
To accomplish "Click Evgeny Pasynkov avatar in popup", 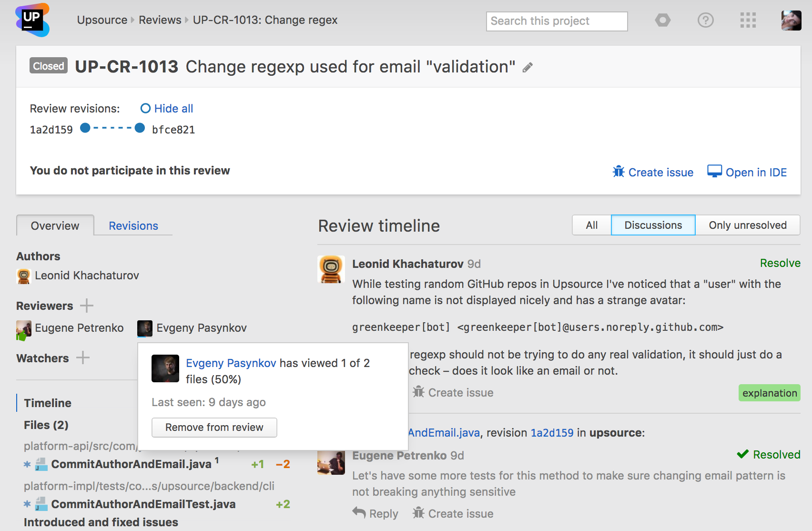I will click(165, 368).
